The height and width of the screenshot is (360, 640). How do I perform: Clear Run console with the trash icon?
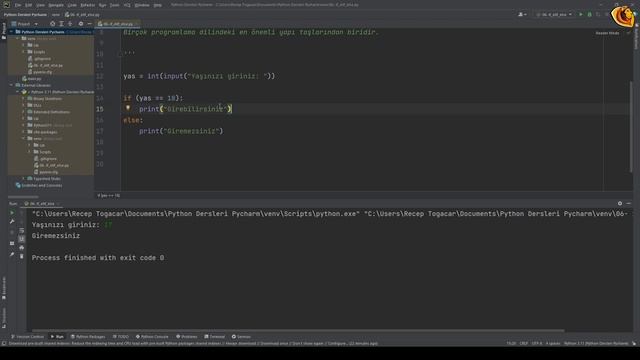pyautogui.click(x=22, y=256)
